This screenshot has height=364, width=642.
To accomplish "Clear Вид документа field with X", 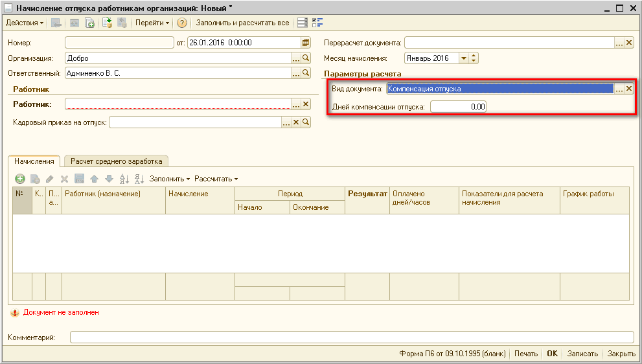I will coord(629,89).
